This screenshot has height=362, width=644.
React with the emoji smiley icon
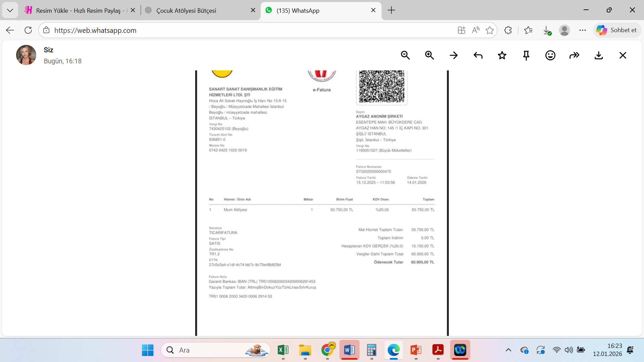coord(550,55)
